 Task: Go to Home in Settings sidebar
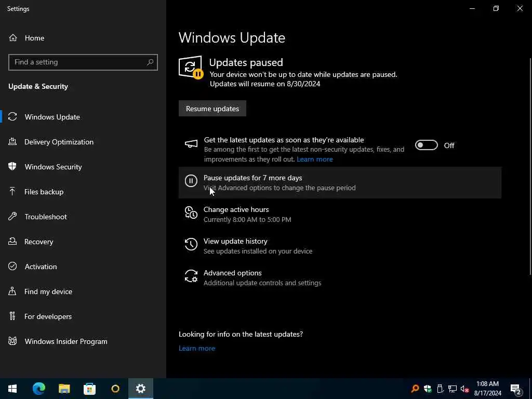(x=83, y=38)
